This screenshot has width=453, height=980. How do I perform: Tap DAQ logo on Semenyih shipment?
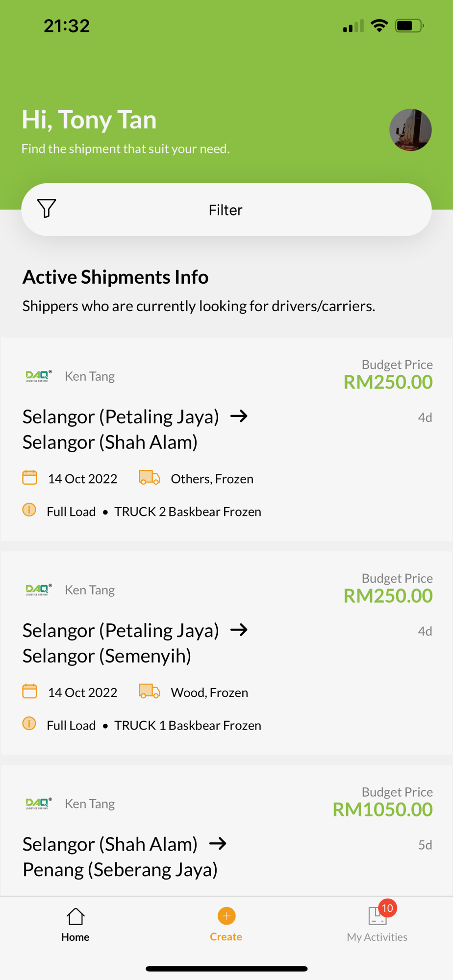38,590
